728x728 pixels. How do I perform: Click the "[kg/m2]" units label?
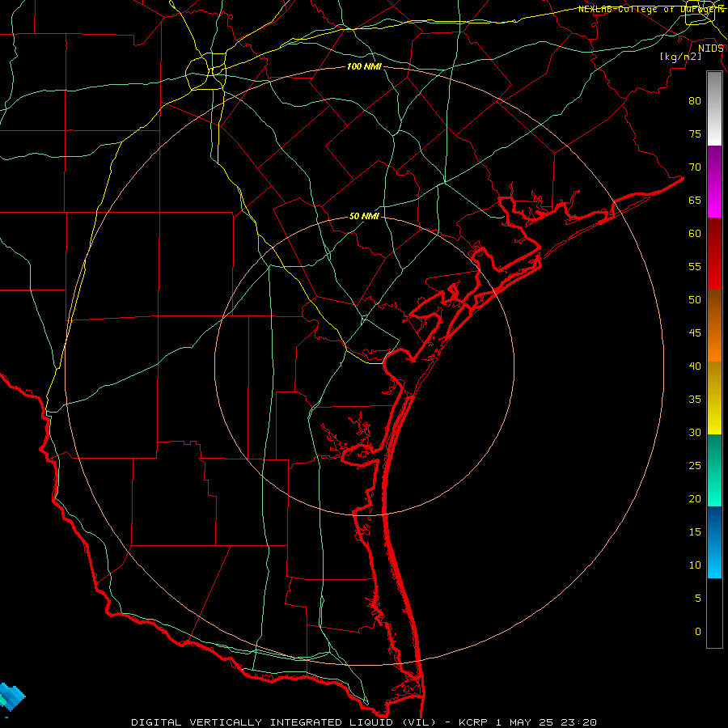680,57
